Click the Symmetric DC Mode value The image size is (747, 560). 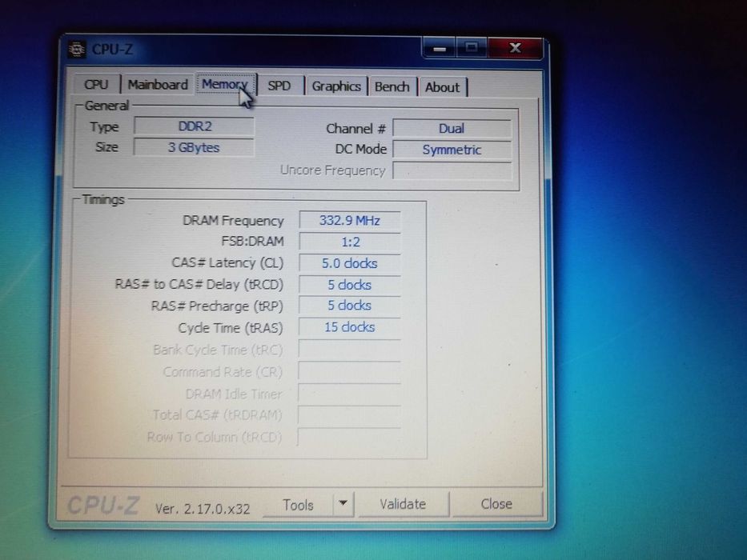tap(452, 150)
